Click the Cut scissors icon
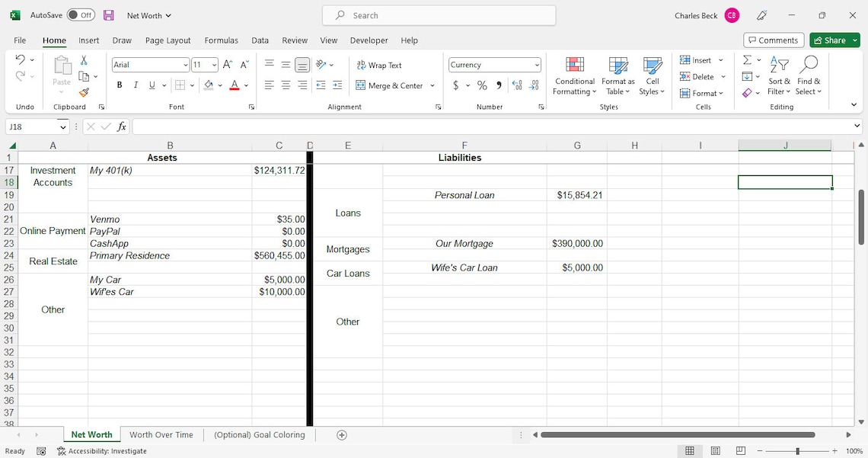 click(84, 59)
